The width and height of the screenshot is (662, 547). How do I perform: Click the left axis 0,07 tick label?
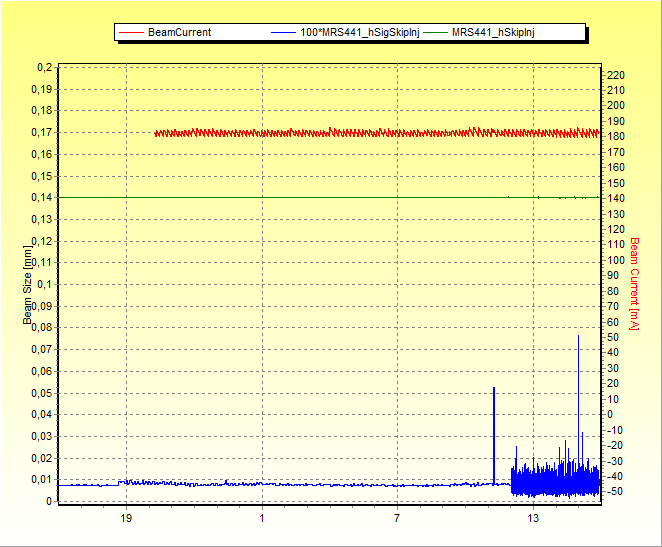(x=41, y=350)
